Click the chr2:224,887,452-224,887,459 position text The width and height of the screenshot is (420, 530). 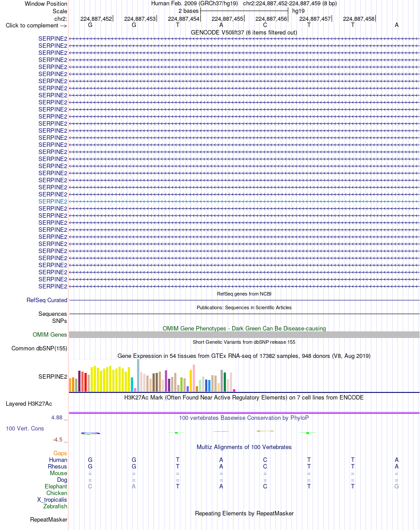point(290,4)
